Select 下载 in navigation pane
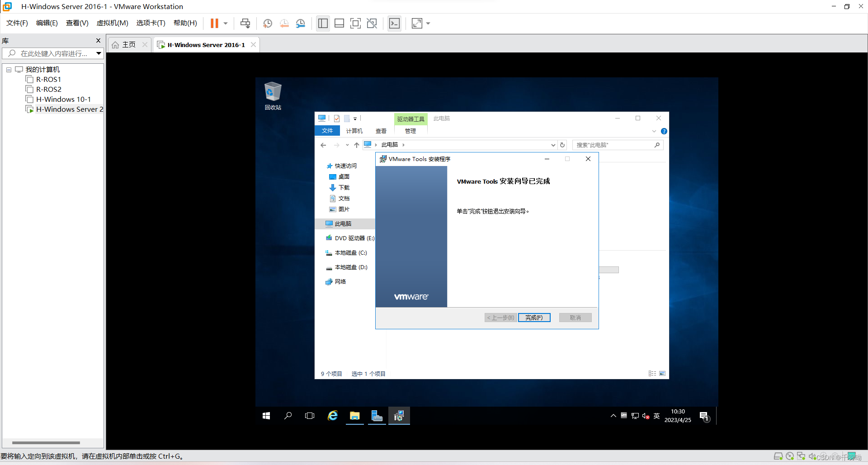Screen dimensions: 868x465 pos(339,188)
